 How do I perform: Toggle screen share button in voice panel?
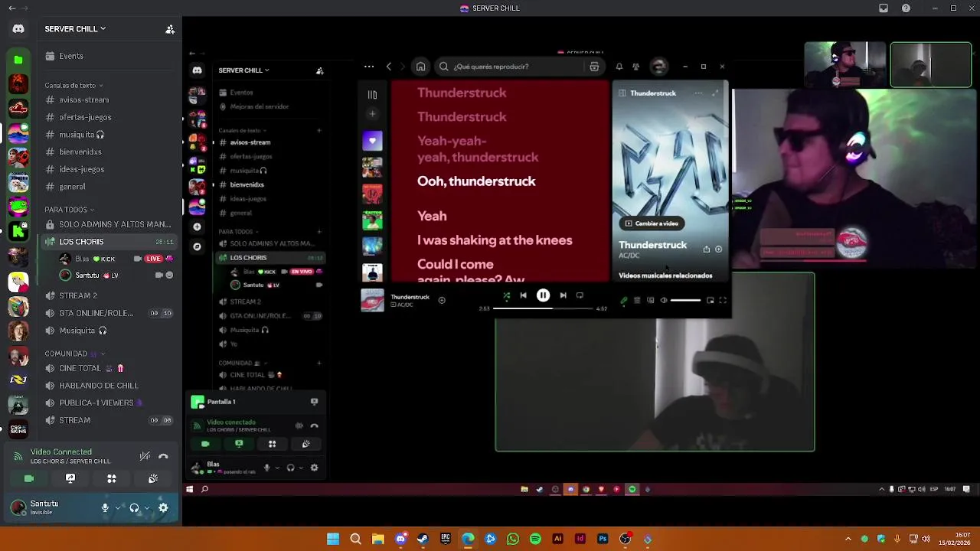[x=70, y=478]
